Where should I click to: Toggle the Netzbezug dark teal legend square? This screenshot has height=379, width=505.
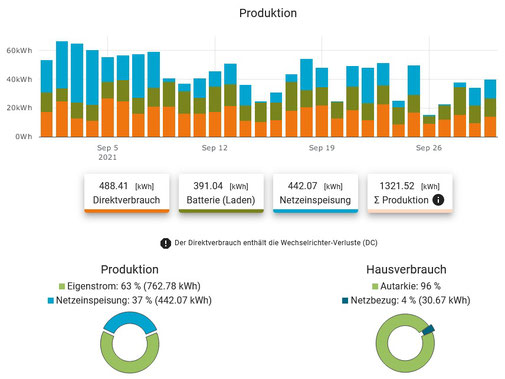pos(345,301)
